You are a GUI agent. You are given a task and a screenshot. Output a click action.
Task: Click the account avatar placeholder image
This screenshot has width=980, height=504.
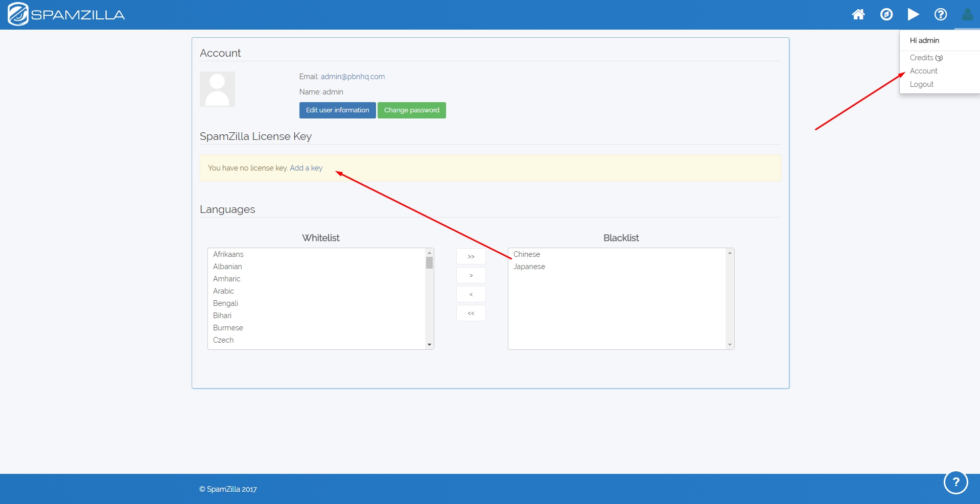(x=217, y=89)
